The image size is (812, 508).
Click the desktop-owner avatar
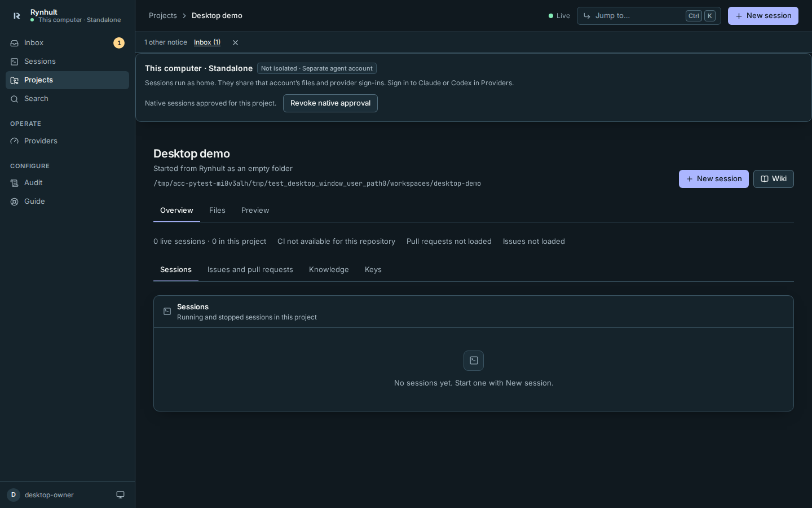click(14, 495)
